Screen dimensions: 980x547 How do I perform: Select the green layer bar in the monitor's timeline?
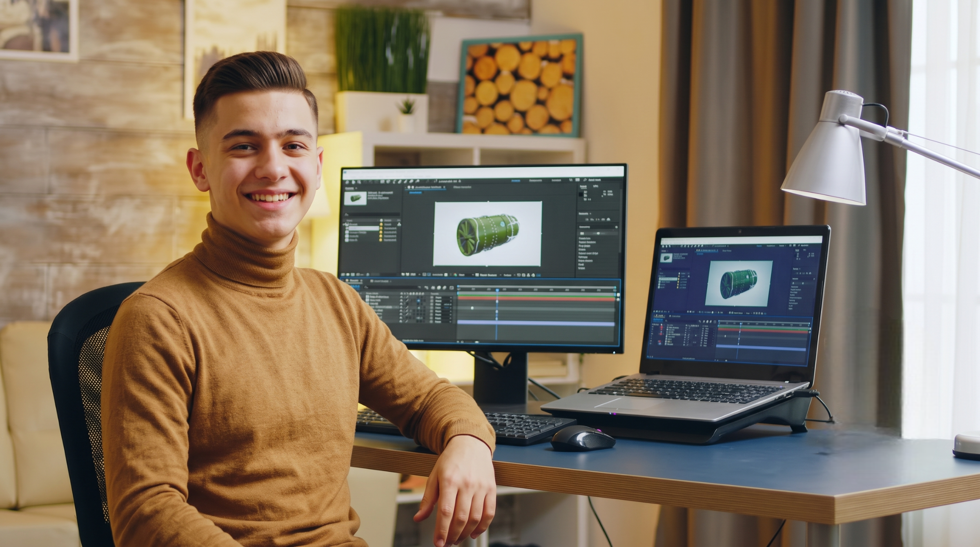tap(536, 296)
